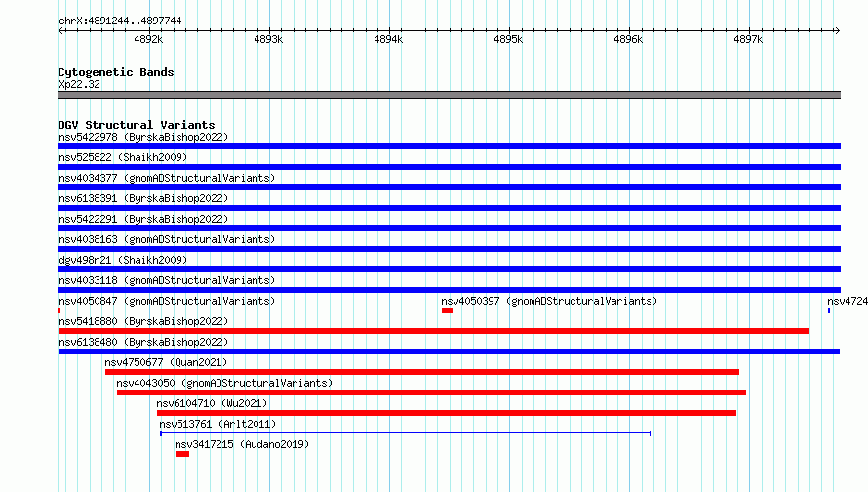Click the nsv6138391 (ByrskaBishop2022) label
868x492 pixels.
[143, 198]
